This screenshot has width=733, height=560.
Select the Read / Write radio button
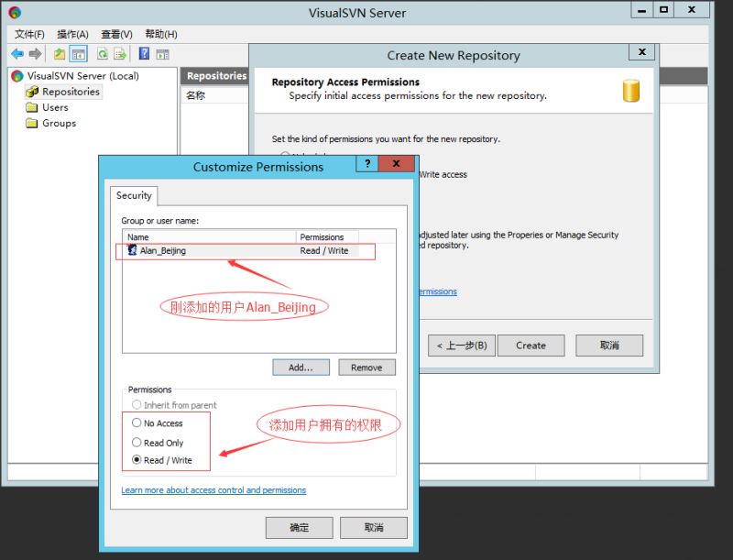pos(137,459)
